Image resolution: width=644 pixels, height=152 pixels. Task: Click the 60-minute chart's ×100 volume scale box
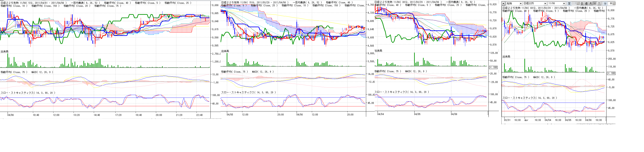pos(611,73)
